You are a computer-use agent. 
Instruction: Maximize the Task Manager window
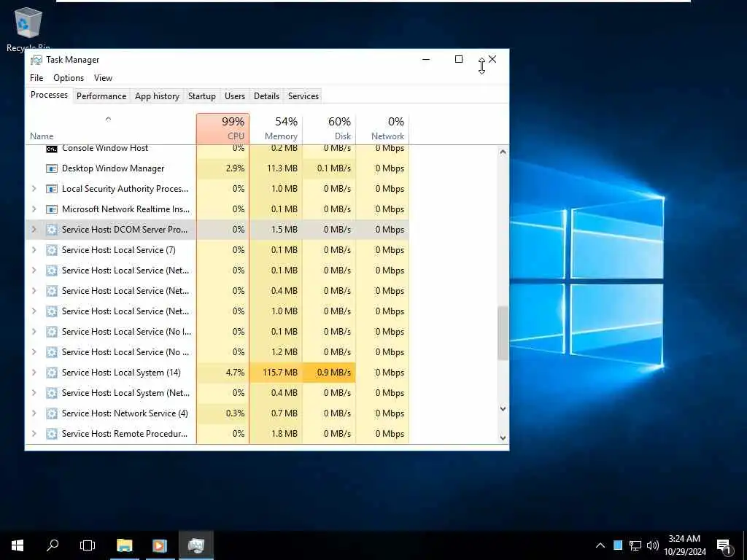459,60
